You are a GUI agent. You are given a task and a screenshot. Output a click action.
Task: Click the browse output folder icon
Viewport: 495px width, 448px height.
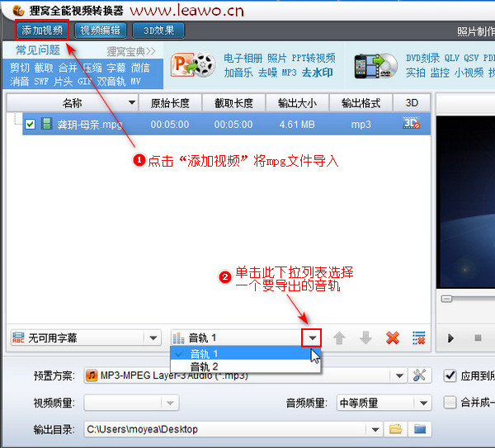pyautogui.click(x=395, y=429)
